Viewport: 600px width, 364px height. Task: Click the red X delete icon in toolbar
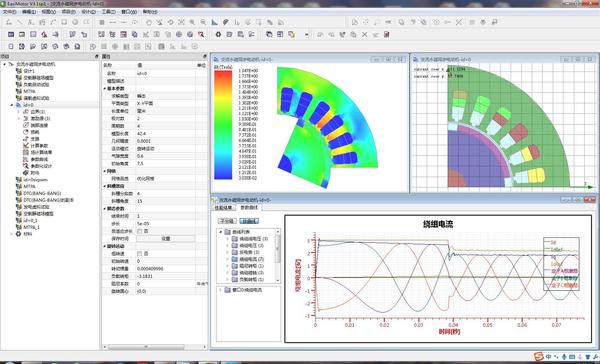pyautogui.click(x=365, y=34)
